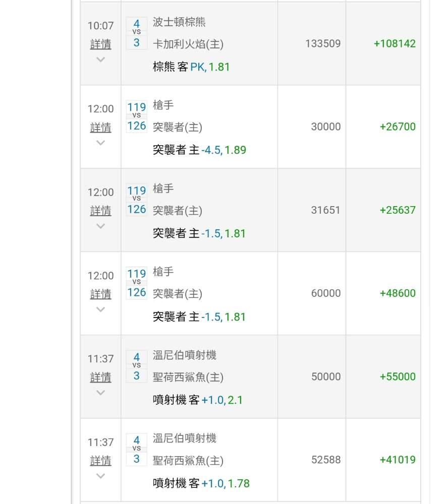Select the 棕熊 客 PK, 1.81 bet line
The height and width of the screenshot is (504, 443).
(x=191, y=67)
